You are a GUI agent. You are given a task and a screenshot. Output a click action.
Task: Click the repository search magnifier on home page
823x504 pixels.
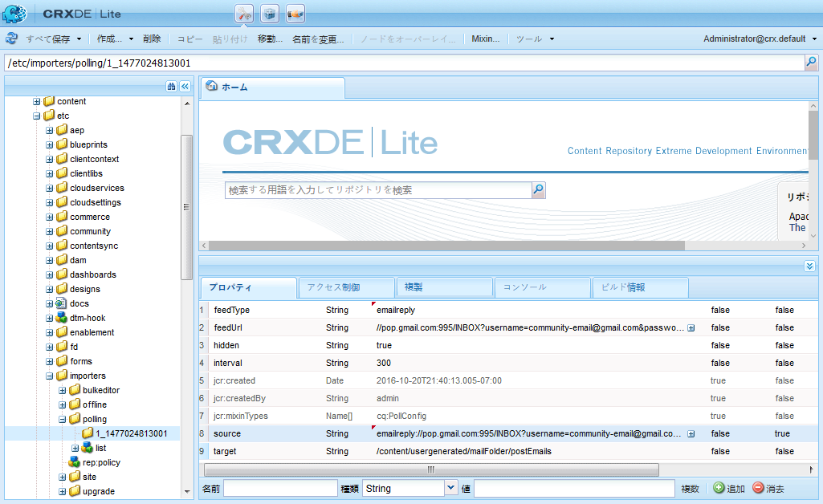(539, 190)
